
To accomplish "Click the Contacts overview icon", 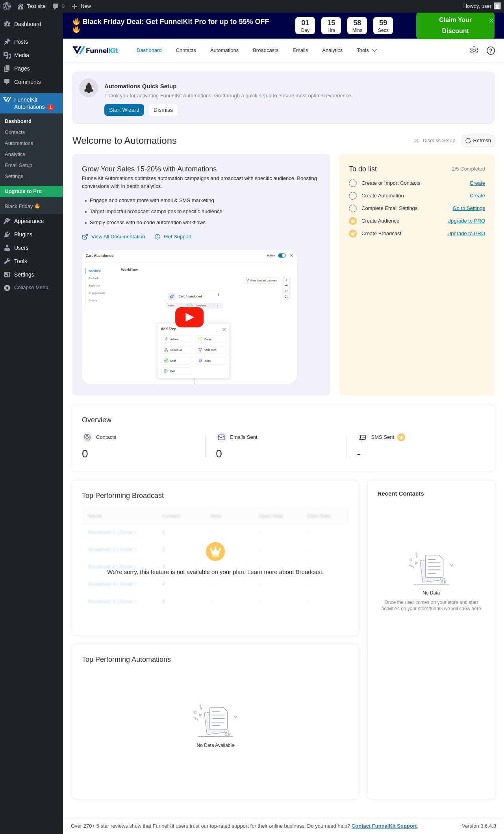I will (x=87, y=437).
